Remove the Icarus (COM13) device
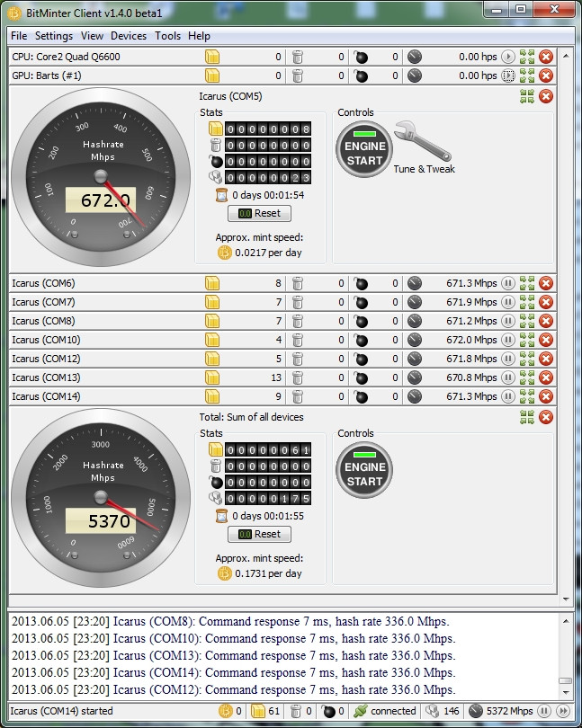The image size is (582, 728). (x=546, y=377)
